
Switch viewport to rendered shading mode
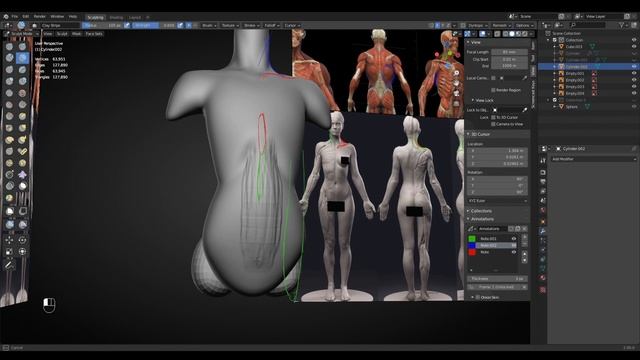click(x=525, y=34)
